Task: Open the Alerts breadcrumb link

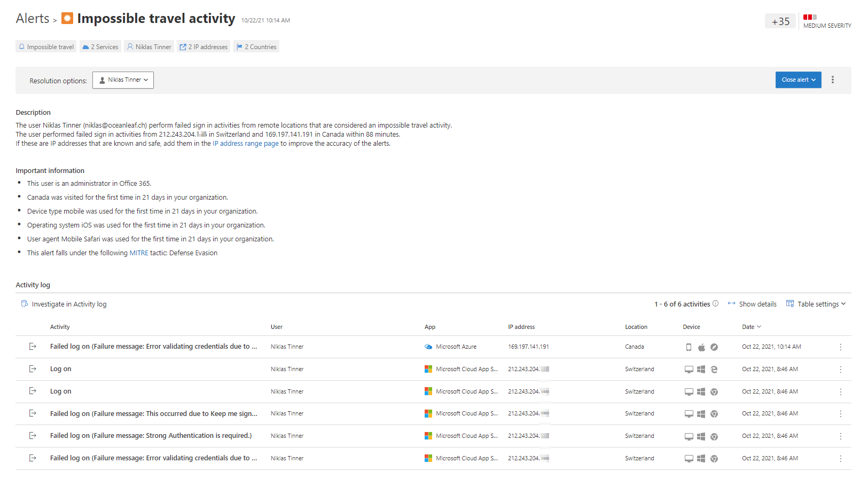Action: [x=33, y=19]
